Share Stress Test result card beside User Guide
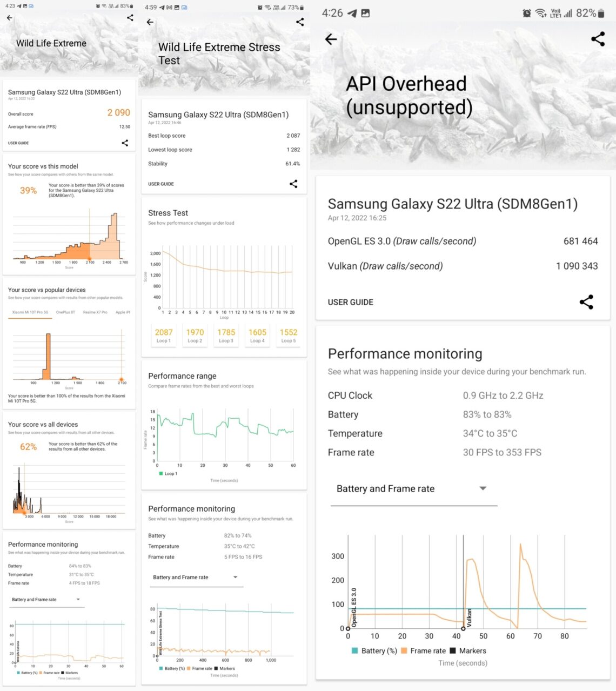Screen dimensions: 616x691 tap(293, 184)
